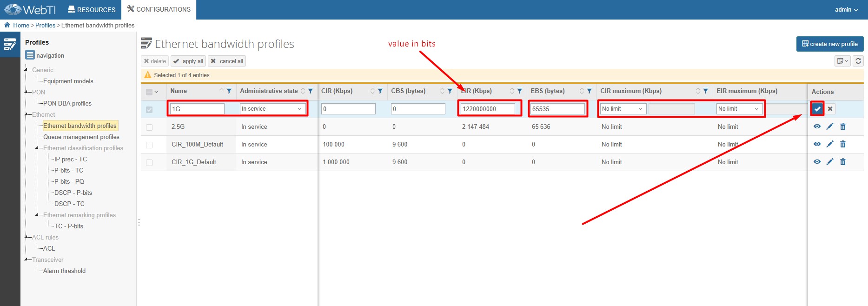Select the CIR_100M_Default row checkbox
The height and width of the screenshot is (306, 868).
[x=149, y=145]
